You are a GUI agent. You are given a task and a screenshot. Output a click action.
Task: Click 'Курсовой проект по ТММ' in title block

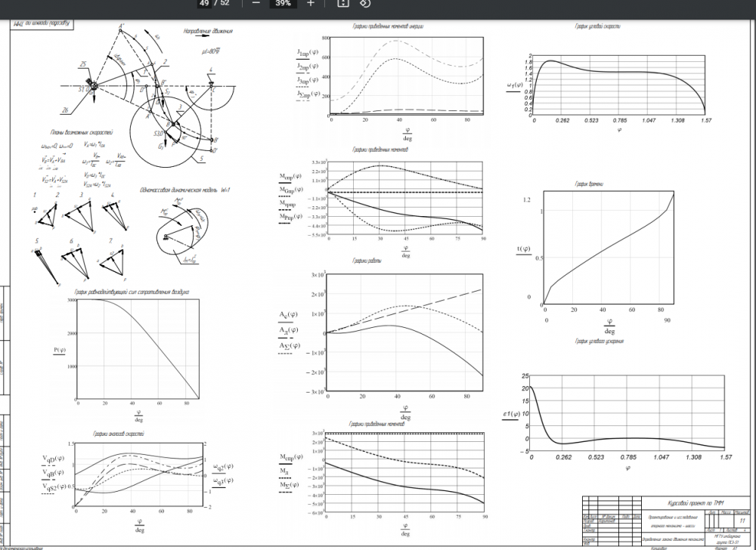tap(696, 503)
